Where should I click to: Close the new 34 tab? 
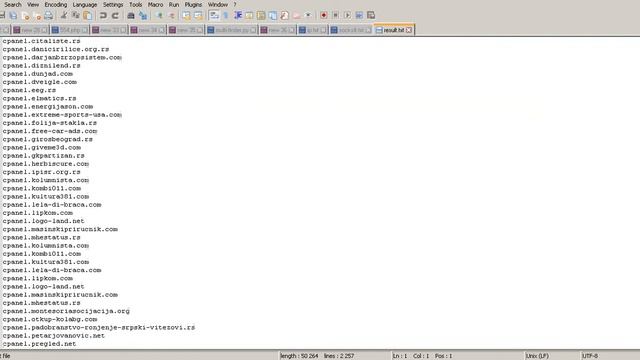click(x=162, y=30)
